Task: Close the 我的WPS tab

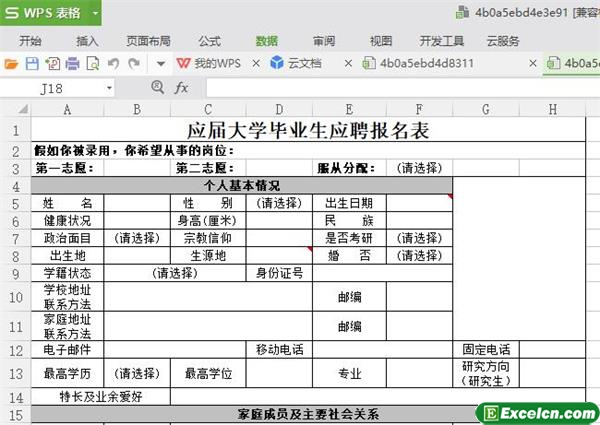Action: (x=256, y=64)
